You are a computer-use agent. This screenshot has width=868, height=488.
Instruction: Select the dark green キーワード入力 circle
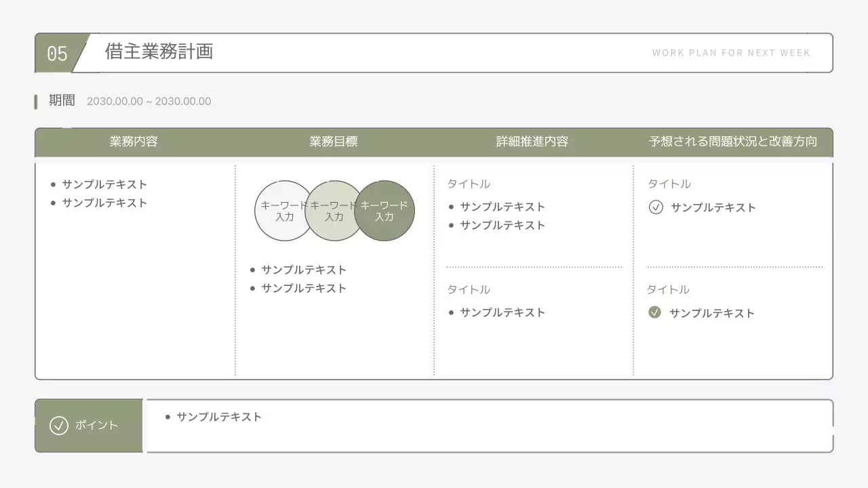click(384, 211)
